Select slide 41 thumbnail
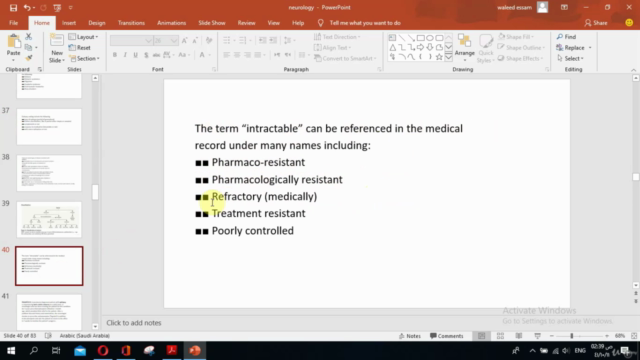Screen dimensions: 640x360 coord(49,312)
